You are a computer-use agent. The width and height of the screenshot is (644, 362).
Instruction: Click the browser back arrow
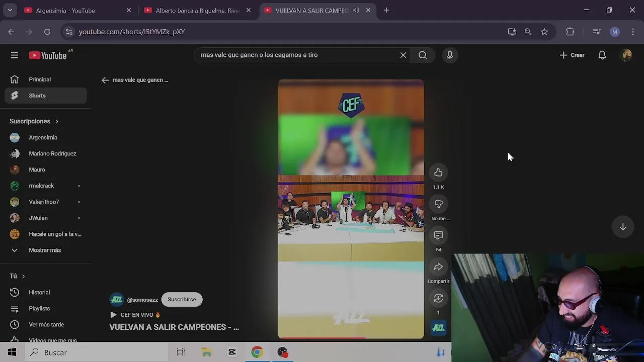(x=11, y=32)
